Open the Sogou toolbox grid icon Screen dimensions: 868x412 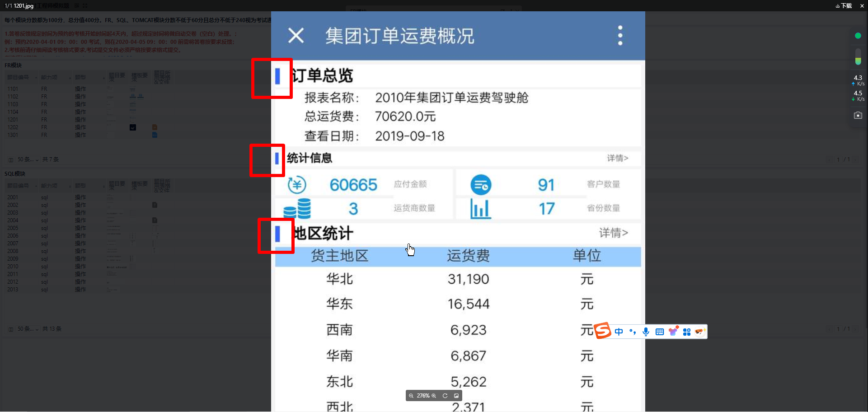click(687, 332)
